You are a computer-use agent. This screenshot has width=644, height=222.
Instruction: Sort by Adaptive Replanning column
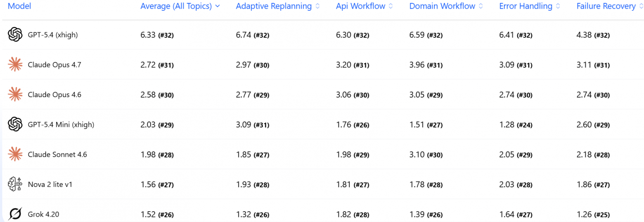278,6
